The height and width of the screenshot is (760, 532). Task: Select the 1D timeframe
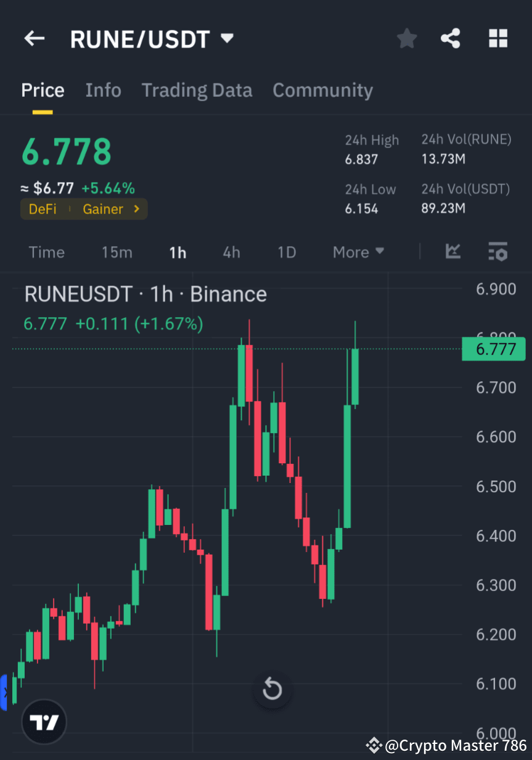[x=286, y=252]
